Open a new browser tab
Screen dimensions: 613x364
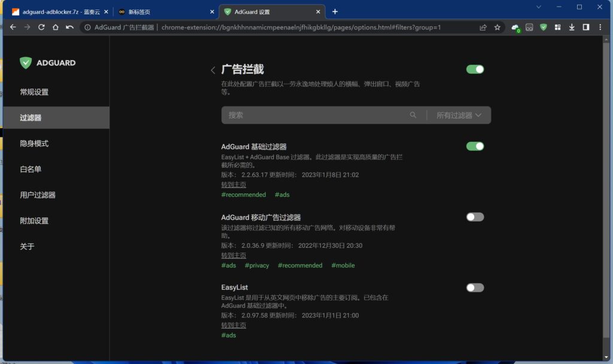point(335,12)
